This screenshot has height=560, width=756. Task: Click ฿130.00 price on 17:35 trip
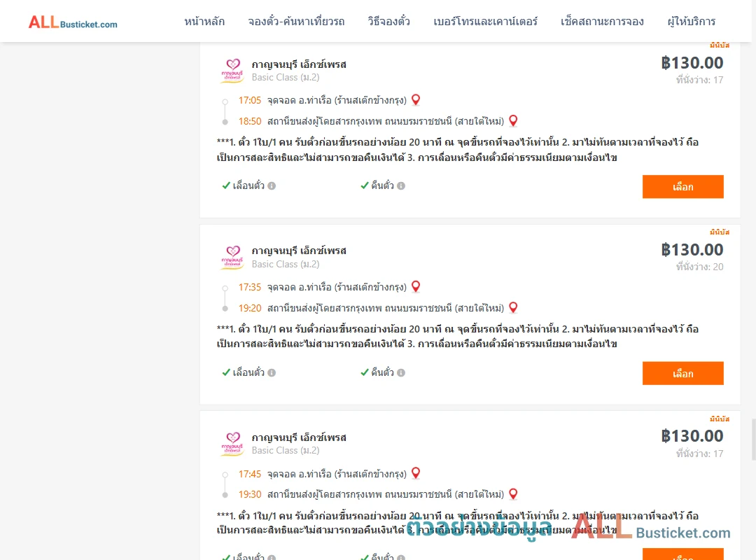pyautogui.click(x=692, y=250)
